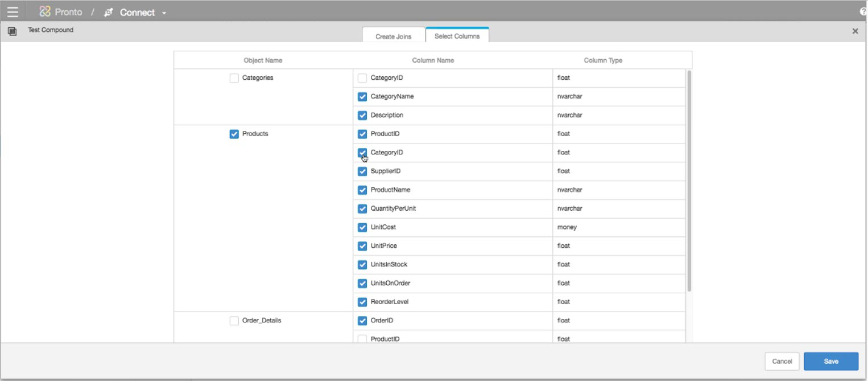Deselect the ReorderLevel column checkbox
Viewport: 868px width, 381px height.
pyautogui.click(x=362, y=302)
